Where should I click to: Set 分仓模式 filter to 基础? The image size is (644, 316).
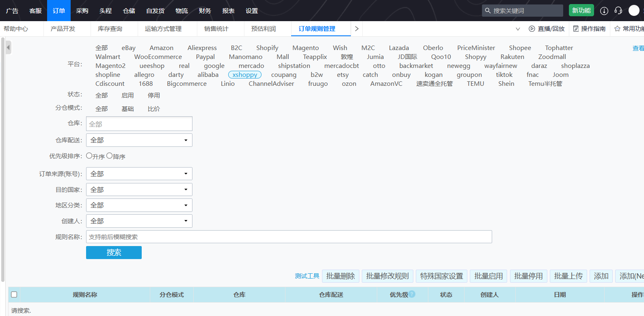[x=128, y=109]
